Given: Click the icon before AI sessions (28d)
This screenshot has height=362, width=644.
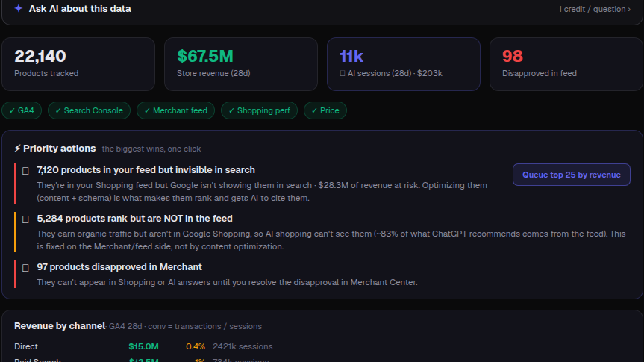Looking at the screenshot, I should (x=343, y=74).
